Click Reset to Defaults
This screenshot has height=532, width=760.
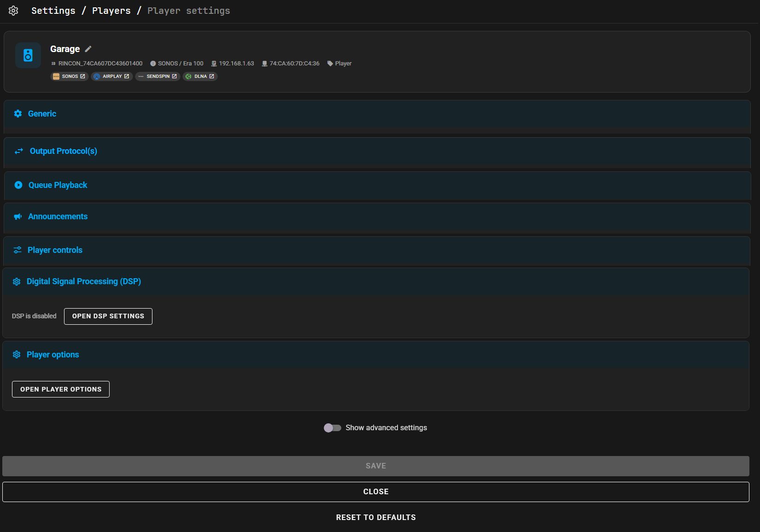pyautogui.click(x=376, y=517)
